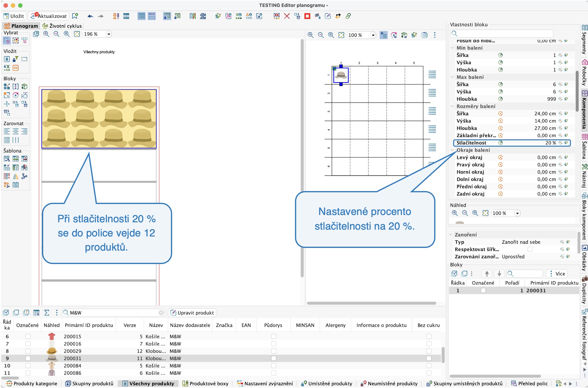Toggle Označené checkbox for product 200031 in product table
The width and height of the screenshot is (588, 388).
coord(28,358)
